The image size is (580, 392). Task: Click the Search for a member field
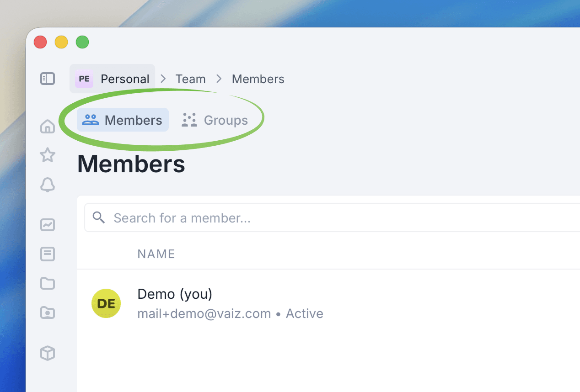320,218
